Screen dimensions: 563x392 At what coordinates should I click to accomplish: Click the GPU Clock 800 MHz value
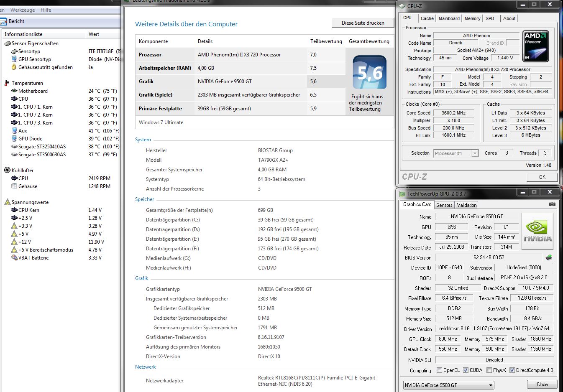448,339
